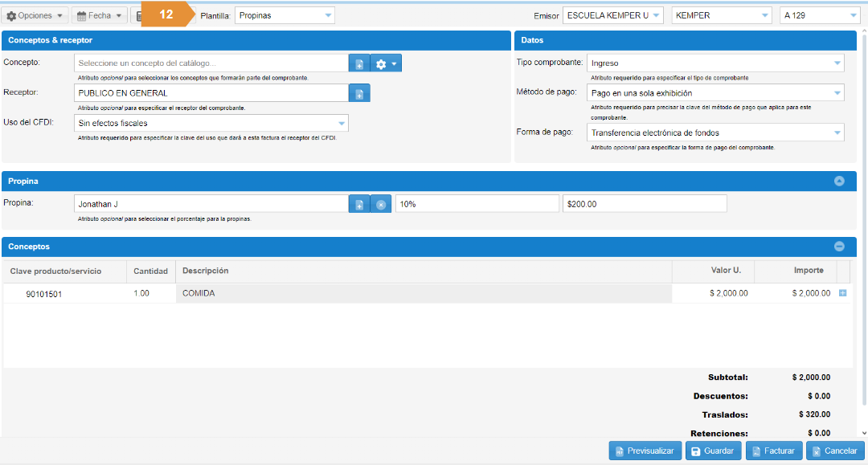Click the add concept icon beside Concepto field
This screenshot has height=465, width=868.
tap(359, 63)
